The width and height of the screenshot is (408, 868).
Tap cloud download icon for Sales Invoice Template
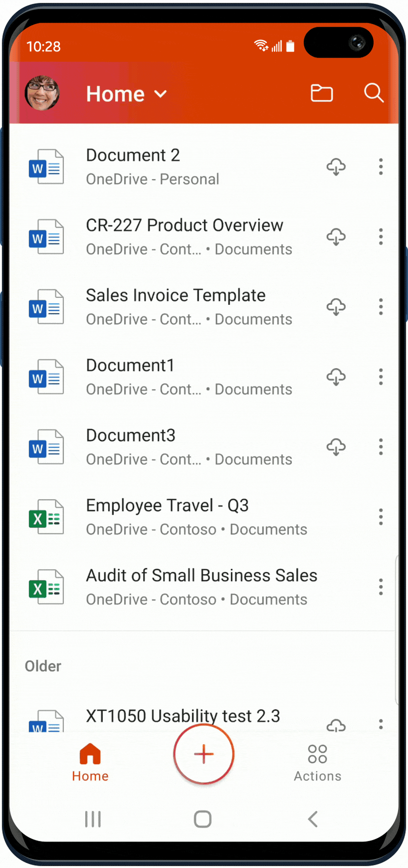(x=336, y=307)
